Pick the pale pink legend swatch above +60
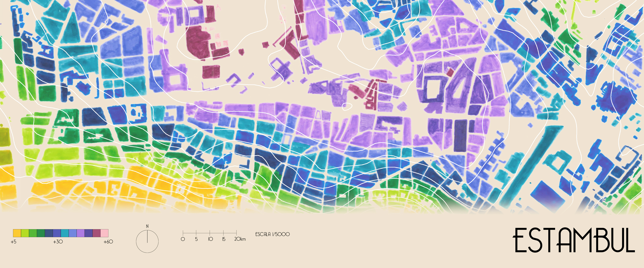The width and height of the screenshot is (644, 268). 105,233
